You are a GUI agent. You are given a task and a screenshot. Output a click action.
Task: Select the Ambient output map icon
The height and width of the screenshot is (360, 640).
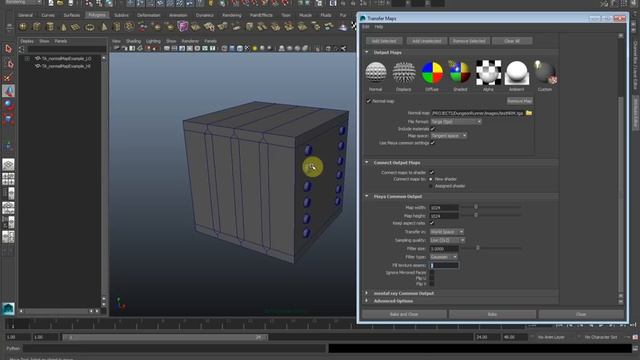(516, 73)
